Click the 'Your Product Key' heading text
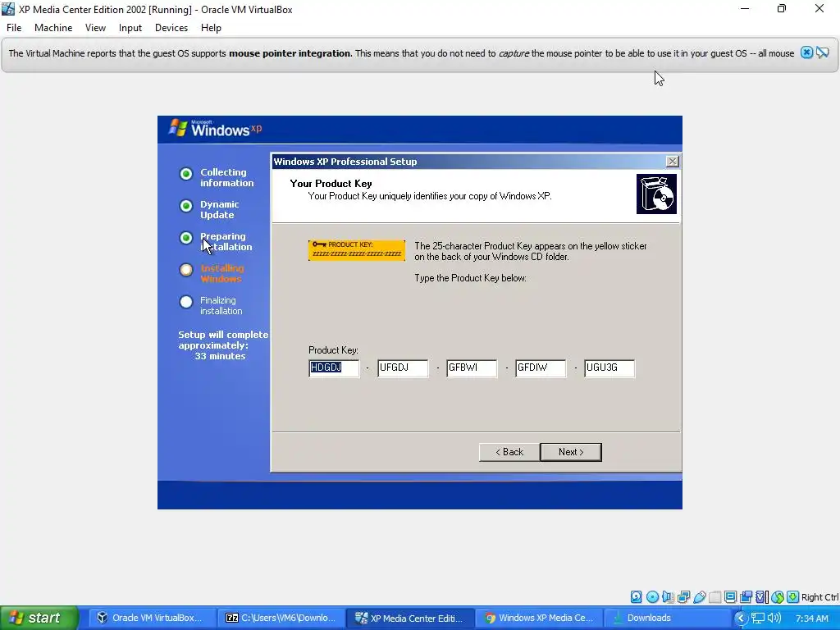Image resolution: width=840 pixels, height=630 pixels. (331, 183)
